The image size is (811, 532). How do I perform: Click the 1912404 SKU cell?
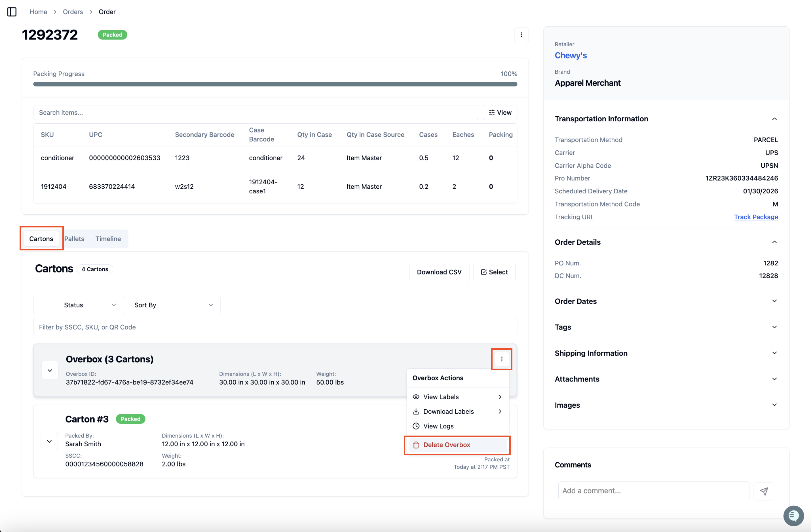[54, 186]
